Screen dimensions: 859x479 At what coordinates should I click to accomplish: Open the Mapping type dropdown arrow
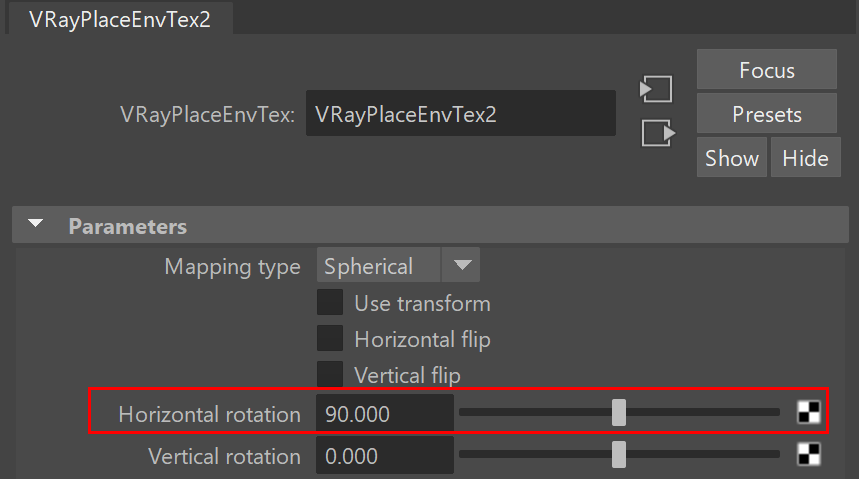point(462,265)
